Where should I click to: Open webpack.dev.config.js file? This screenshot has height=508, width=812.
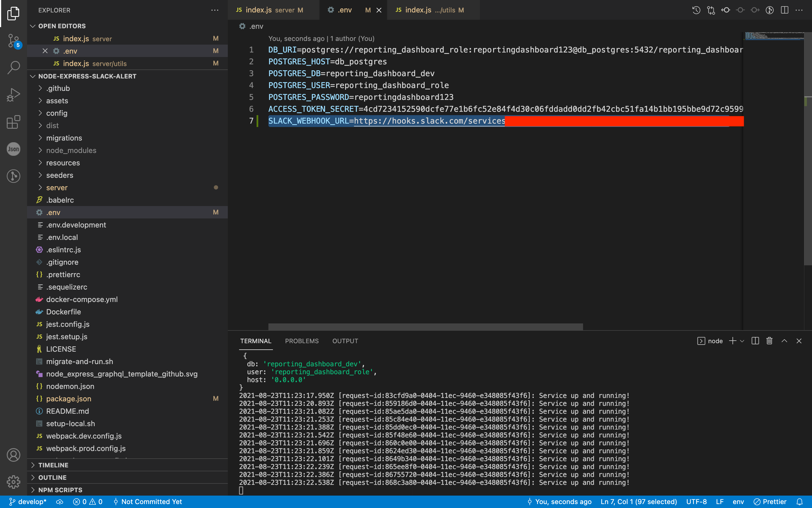[x=127, y=436]
